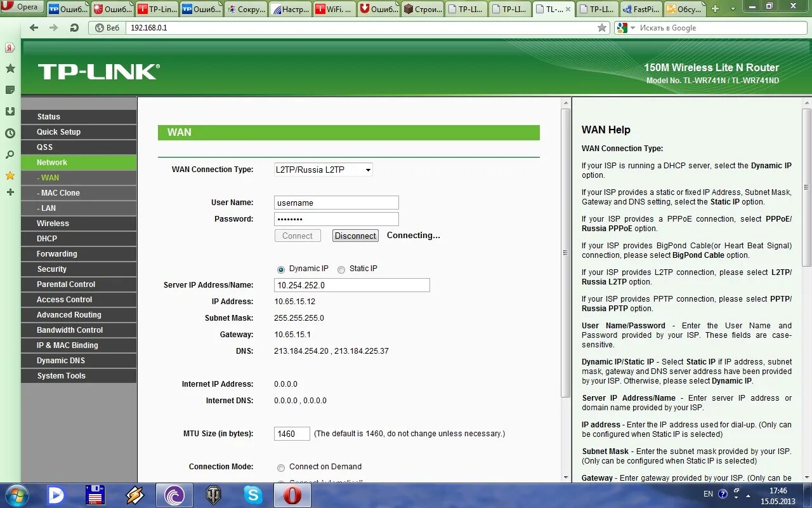Click the Disconnect button

click(x=355, y=236)
